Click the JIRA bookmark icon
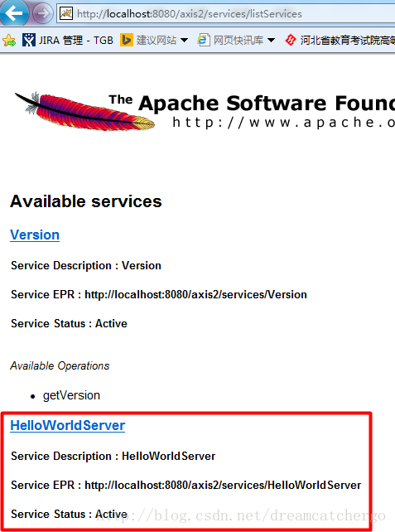Viewport: 395px width, 532px height. (29, 40)
